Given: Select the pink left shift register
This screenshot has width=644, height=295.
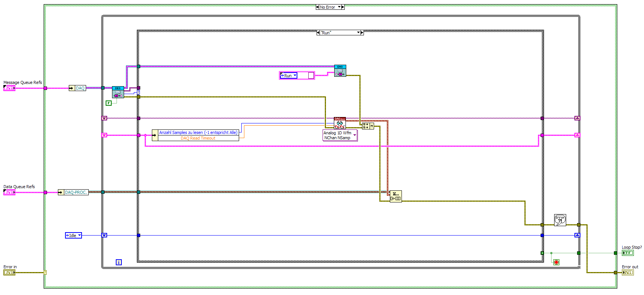Looking at the screenshot, I should point(104,135).
